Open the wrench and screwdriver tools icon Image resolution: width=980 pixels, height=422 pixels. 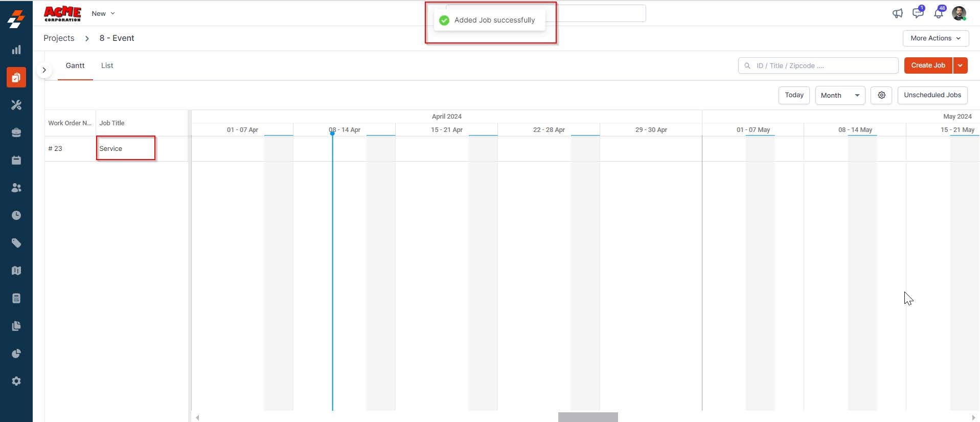tap(16, 105)
